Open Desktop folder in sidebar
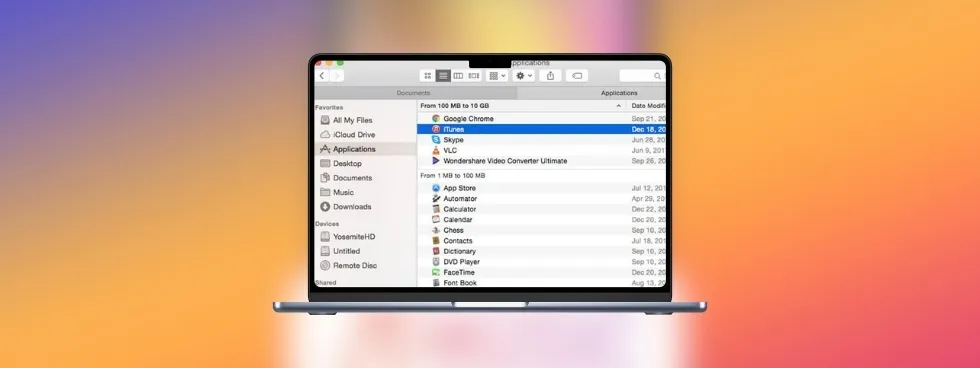Image resolution: width=980 pixels, height=368 pixels. pos(347,163)
